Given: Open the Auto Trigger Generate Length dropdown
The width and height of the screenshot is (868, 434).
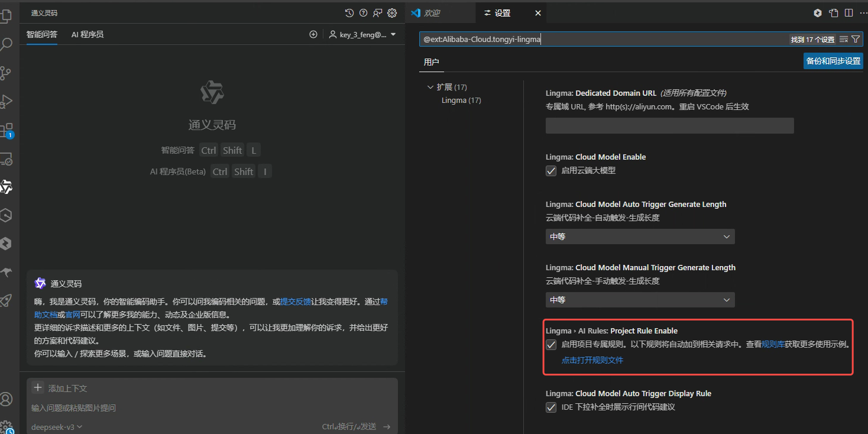Looking at the screenshot, I should click(x=640, y=237).
